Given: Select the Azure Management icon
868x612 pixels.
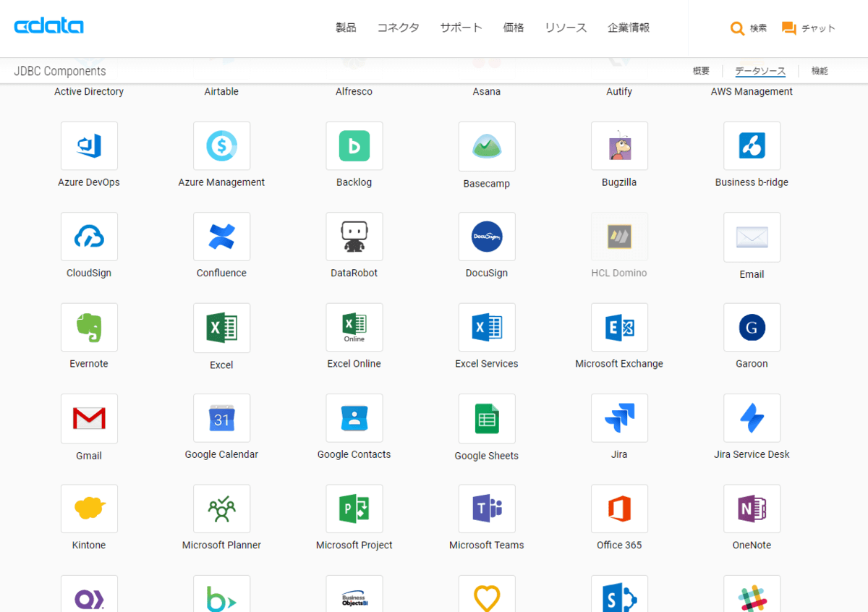Looking at the screenshot, I should pos(221,146).
